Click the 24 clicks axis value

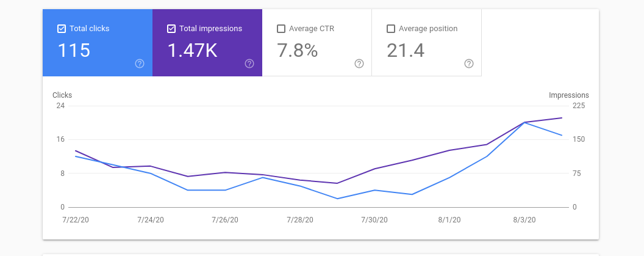point(60,105)
